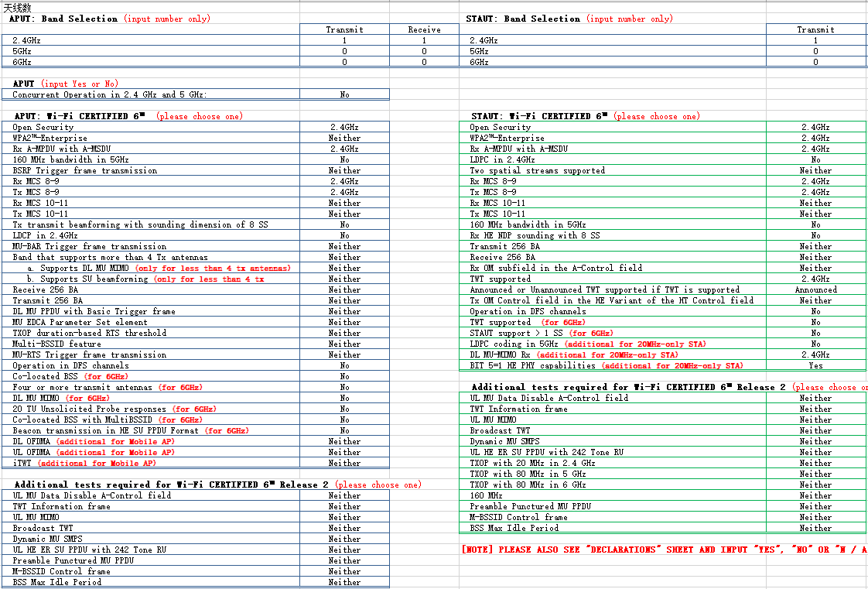The width and height of the screenshot is (868, 589).
Task: Click value for 'Band that supports more than 4 Tx antennas'
Action: coord(344,258)
